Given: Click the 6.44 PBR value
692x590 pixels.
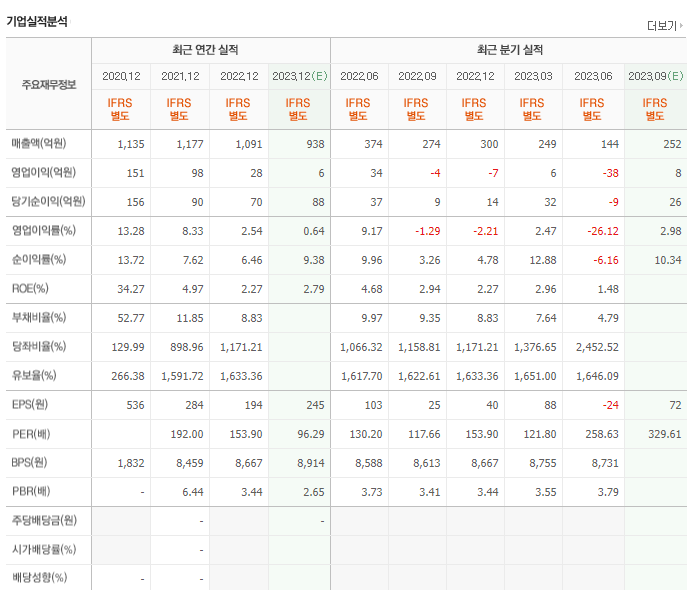Looking at the screenshot, I should [x=193, y=492].
